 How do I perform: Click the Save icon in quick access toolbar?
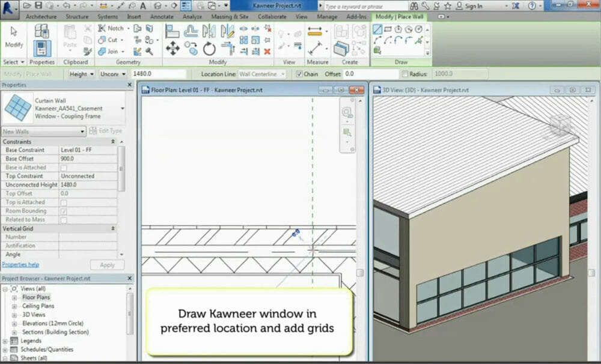click(38, 5)
